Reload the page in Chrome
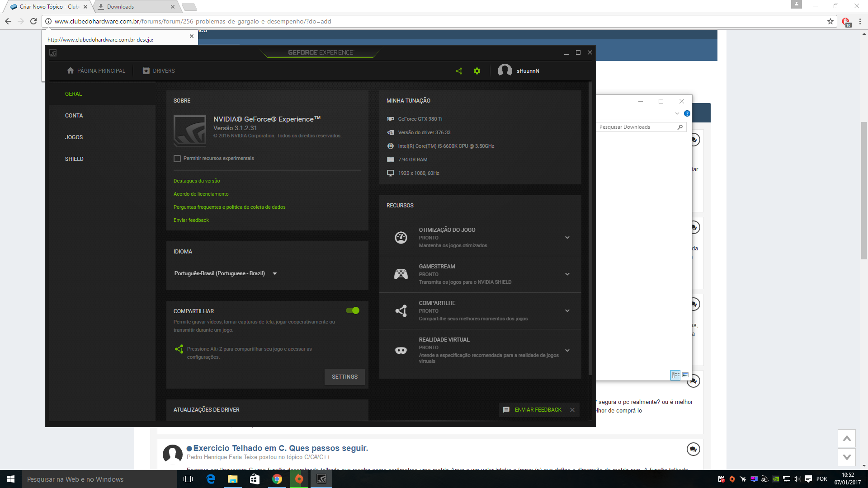Image resolution: width=868 pixels, height=488 pixels. point(33,21)
